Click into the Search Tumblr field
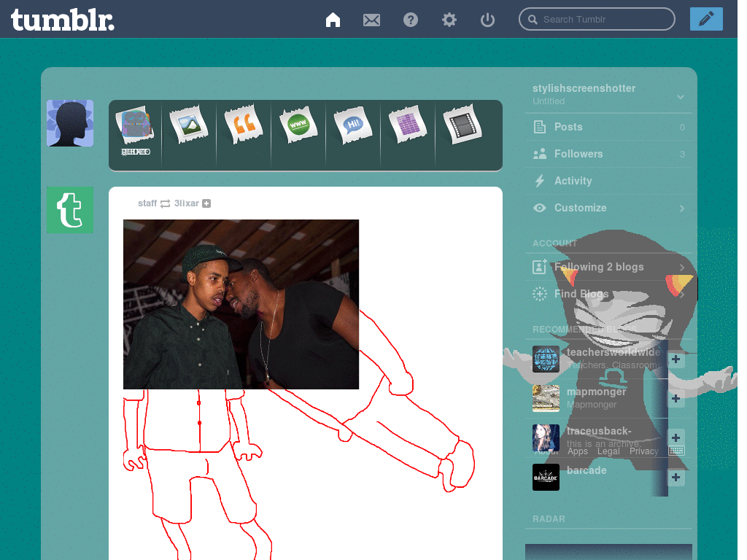 [597, 20]
